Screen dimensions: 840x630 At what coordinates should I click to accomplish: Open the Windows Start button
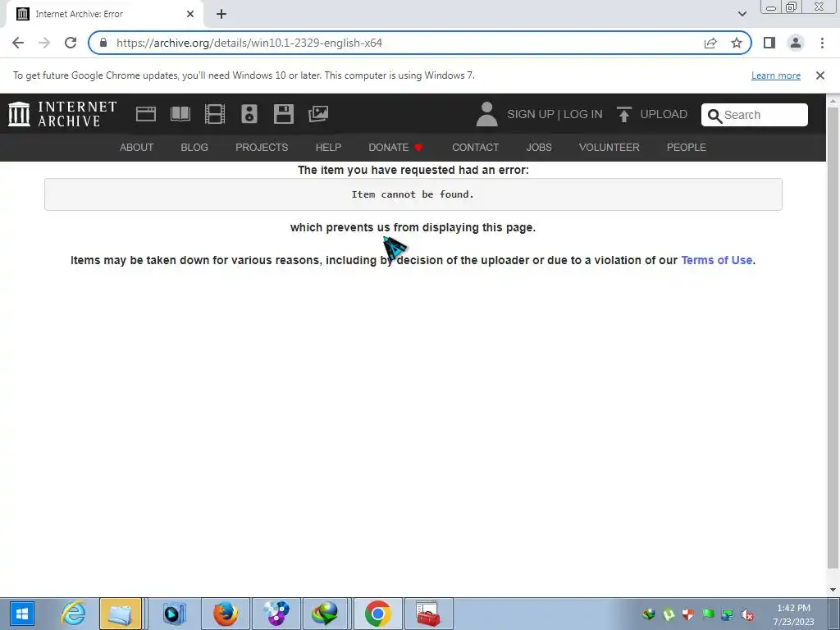point(22,614)
